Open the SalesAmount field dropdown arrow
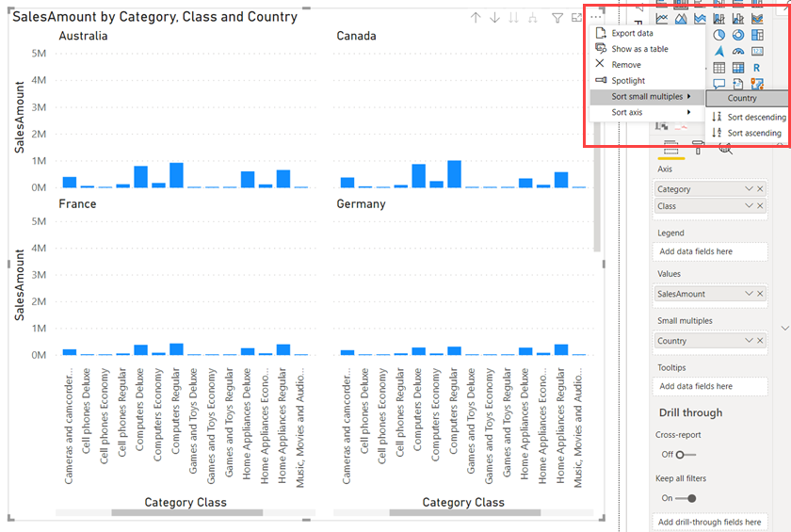 pos(750,294)
